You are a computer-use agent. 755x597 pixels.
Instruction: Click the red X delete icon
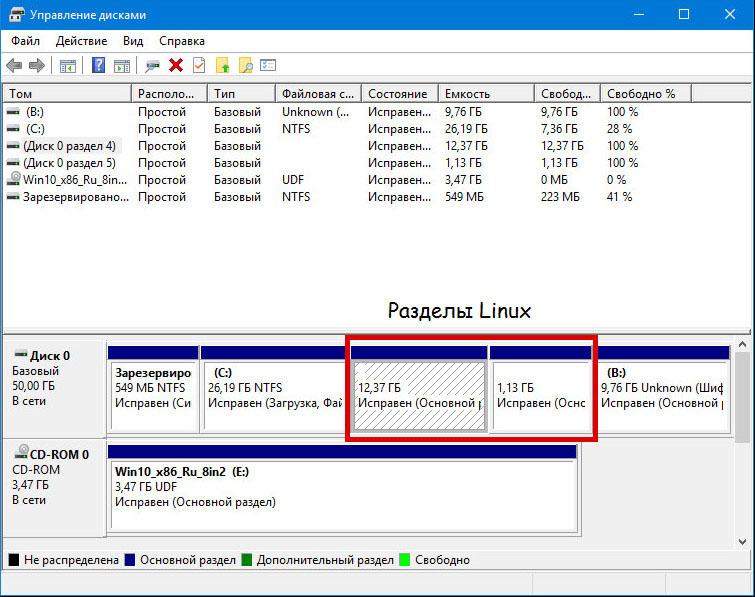176,65
